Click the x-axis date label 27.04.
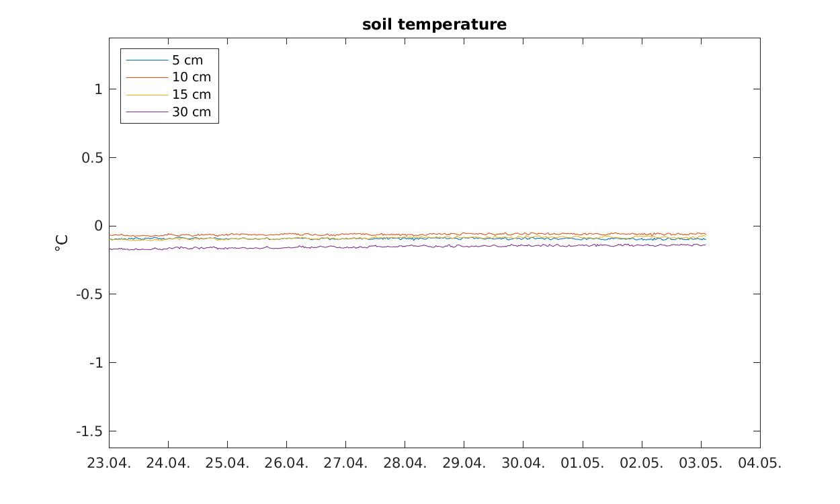 pos(345,464)
